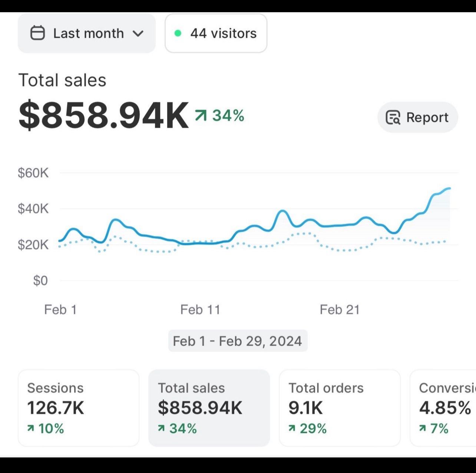Image resolution: width=476 pixels, height=473 pixels.
Task: Click the Conversion rate 7% up arrow
Action: (423, 429)
